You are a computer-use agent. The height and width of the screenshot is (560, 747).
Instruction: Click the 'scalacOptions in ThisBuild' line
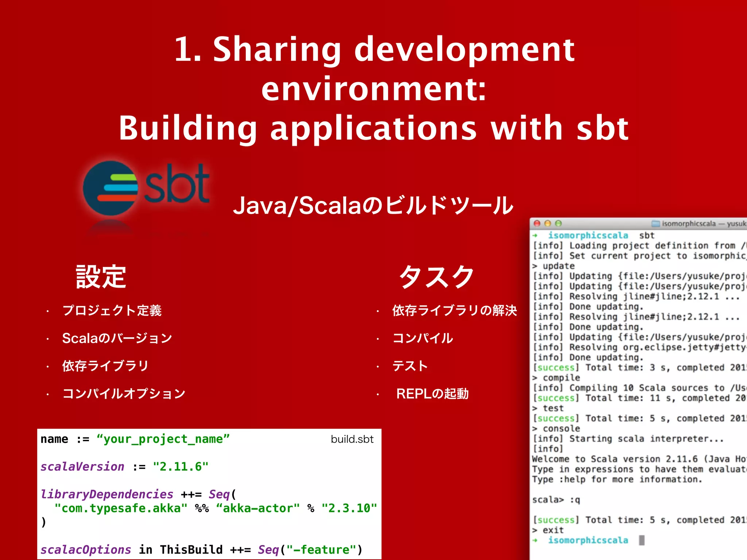coord(202,550)
